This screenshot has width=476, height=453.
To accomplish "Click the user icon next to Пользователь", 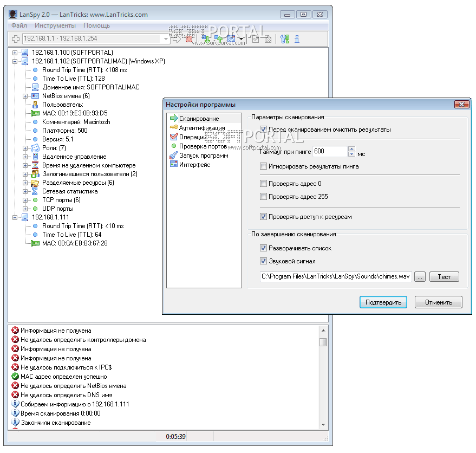I will coord(35,105).
